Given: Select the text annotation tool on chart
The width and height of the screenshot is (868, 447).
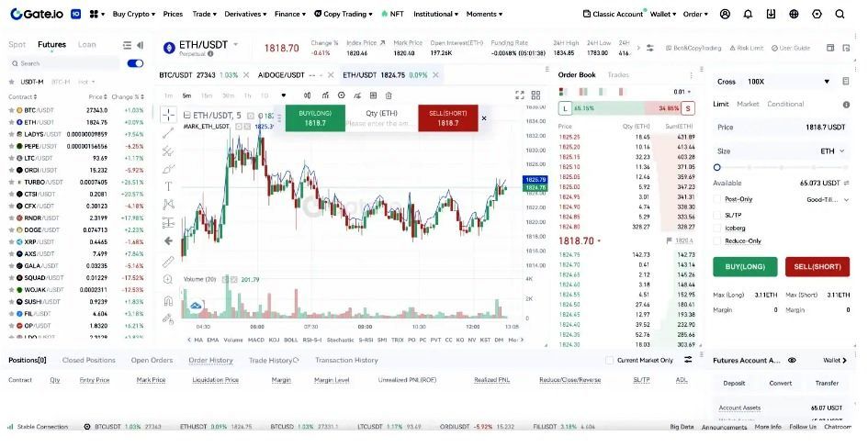Looking at the screenshot, I should pyautogui.click(x=168, y=186).
